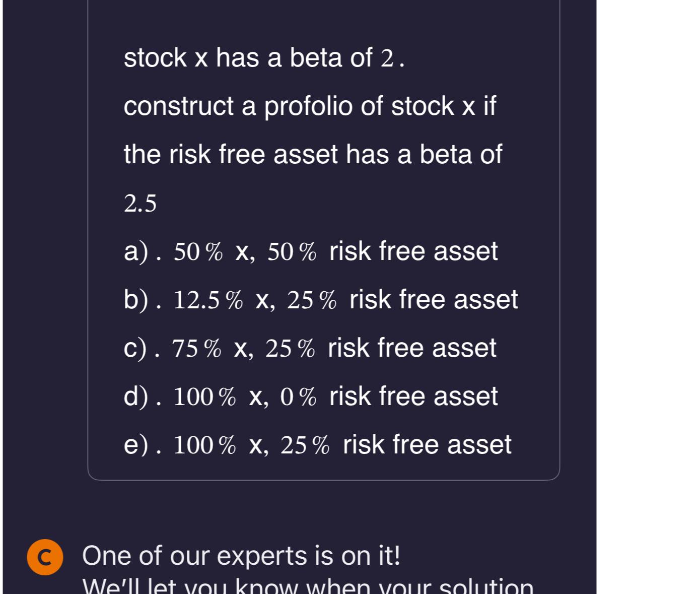Click the 75% figure in option c
The height and width of the screenshot is (594, 700).
(196, 349)
